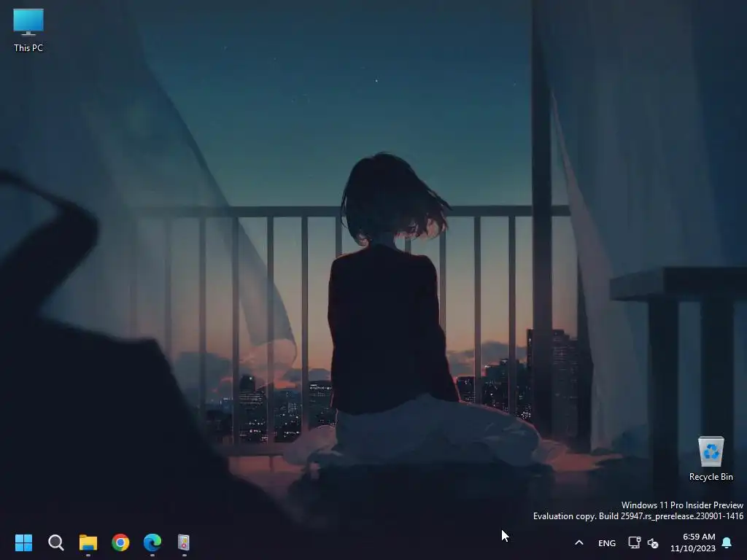Screen dimensions: 747x560
Task: Open the last pinned app on taskbar
Action: tap(184, 542)
